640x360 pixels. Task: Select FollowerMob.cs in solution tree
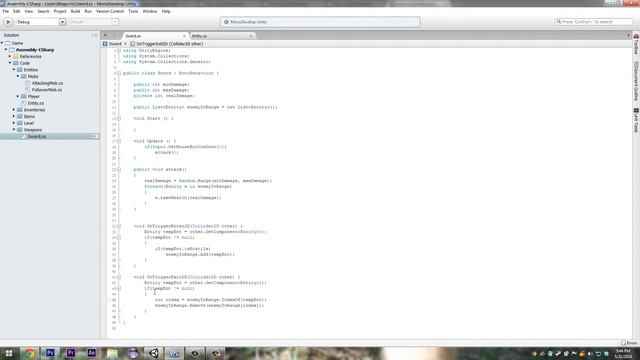(x=47, y=90)
